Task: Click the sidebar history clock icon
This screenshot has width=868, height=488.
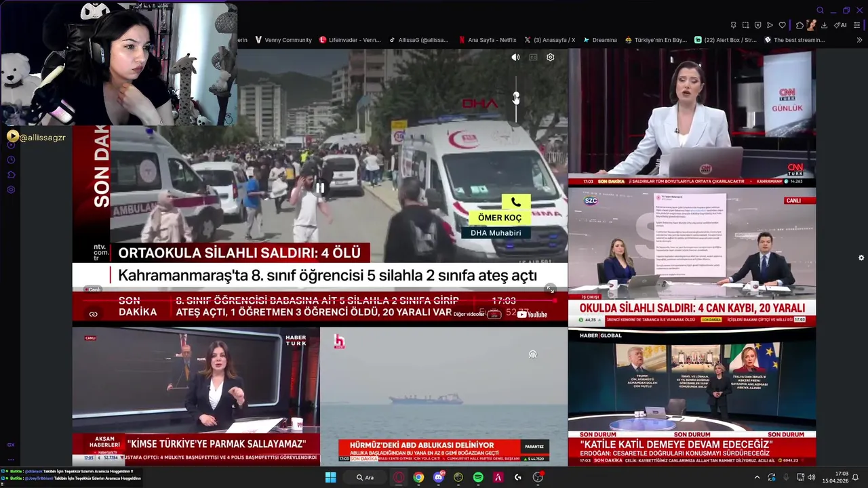Action: (11, 160)
